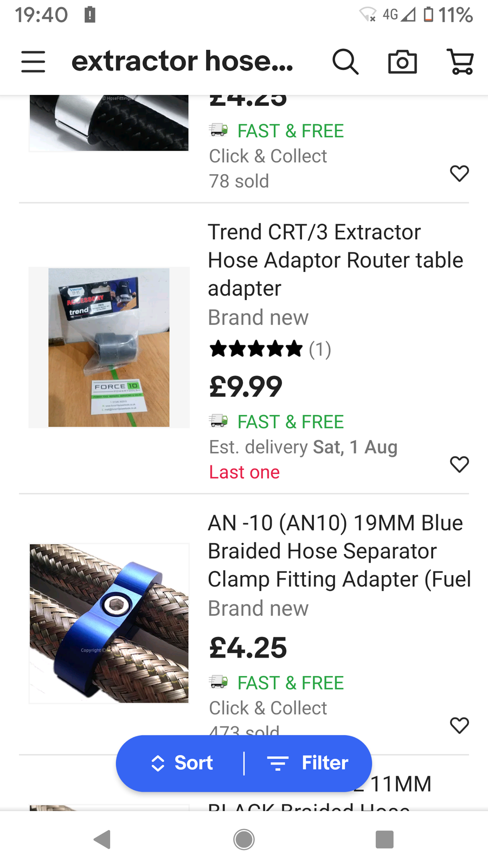
Task: Tap the search magnifier icon
Action: (345, 61)
